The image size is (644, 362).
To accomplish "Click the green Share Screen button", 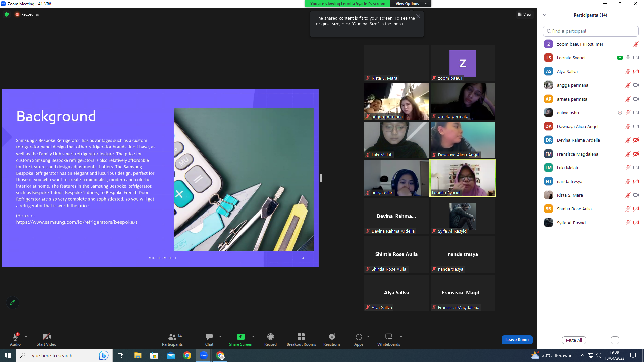I will pyautogui.click(x=240, y=339).
